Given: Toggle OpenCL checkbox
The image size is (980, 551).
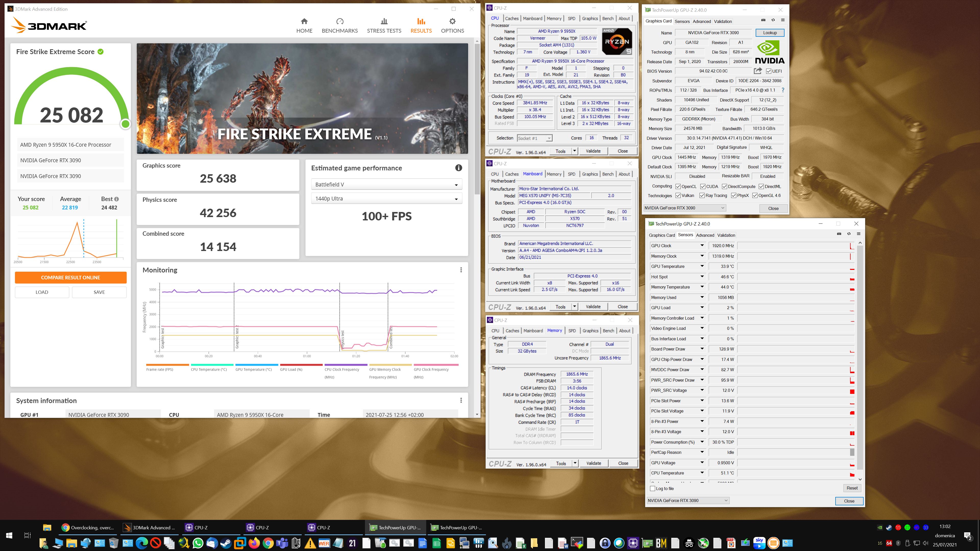Looking at the screenshot, I should tap(678, 186).
